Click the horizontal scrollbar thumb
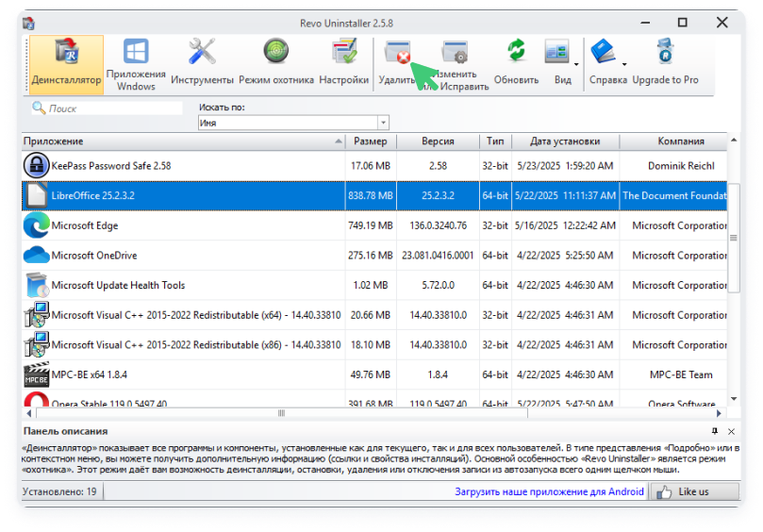 [282, 413]
